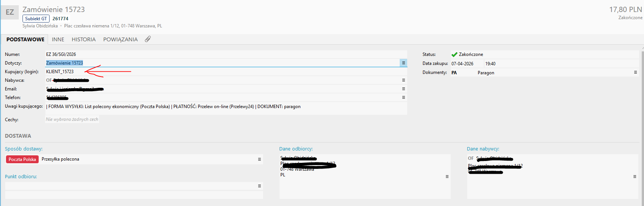This screenshot has height=206, width=644.
Task: Open menu icon in Dotyczy field
Action: 403,63
